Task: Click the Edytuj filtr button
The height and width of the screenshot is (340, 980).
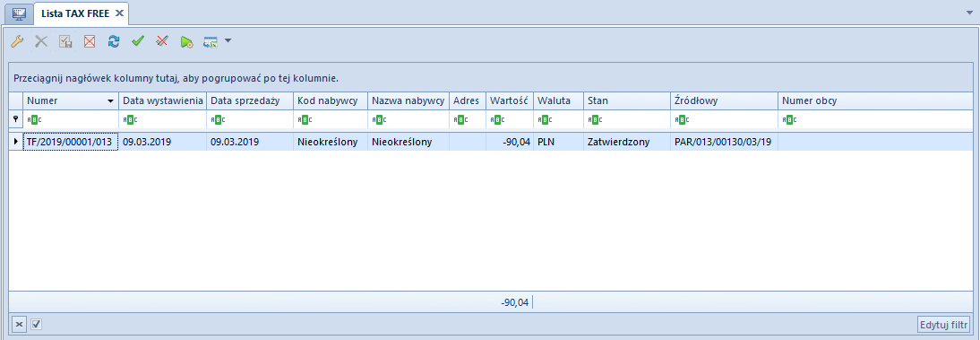Action: pyautogui.click(x=944, y=325)
